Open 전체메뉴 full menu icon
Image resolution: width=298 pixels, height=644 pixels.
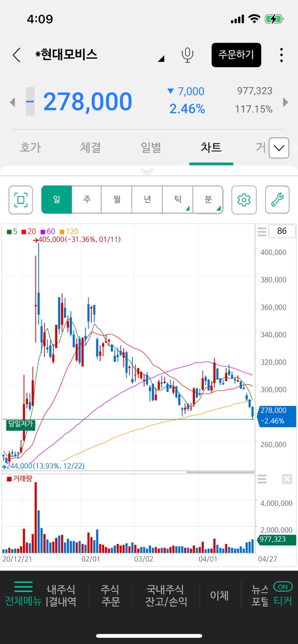(x=23, y=594)
